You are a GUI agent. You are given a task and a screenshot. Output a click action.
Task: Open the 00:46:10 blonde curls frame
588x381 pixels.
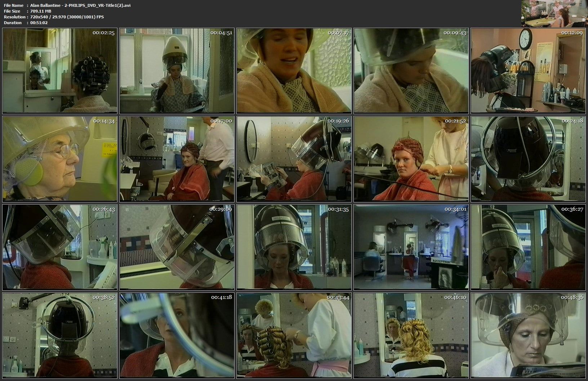tap(411, 335)
